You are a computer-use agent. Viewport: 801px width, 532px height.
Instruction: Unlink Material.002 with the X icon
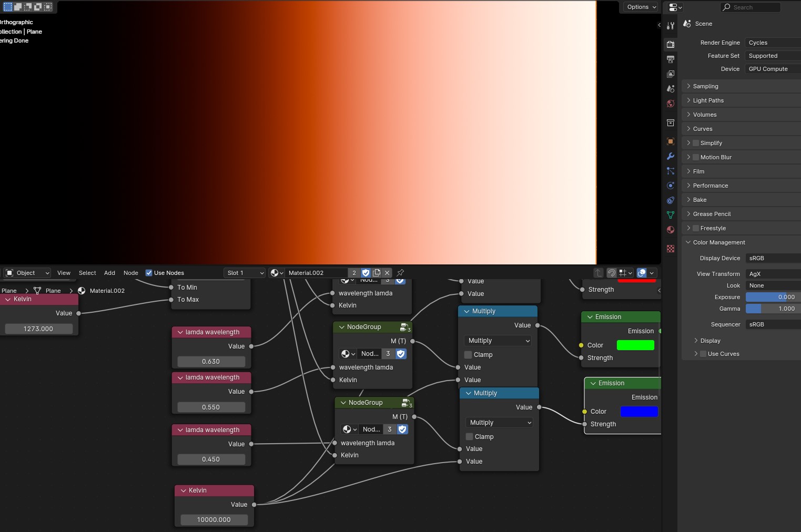tap(387, 273)
